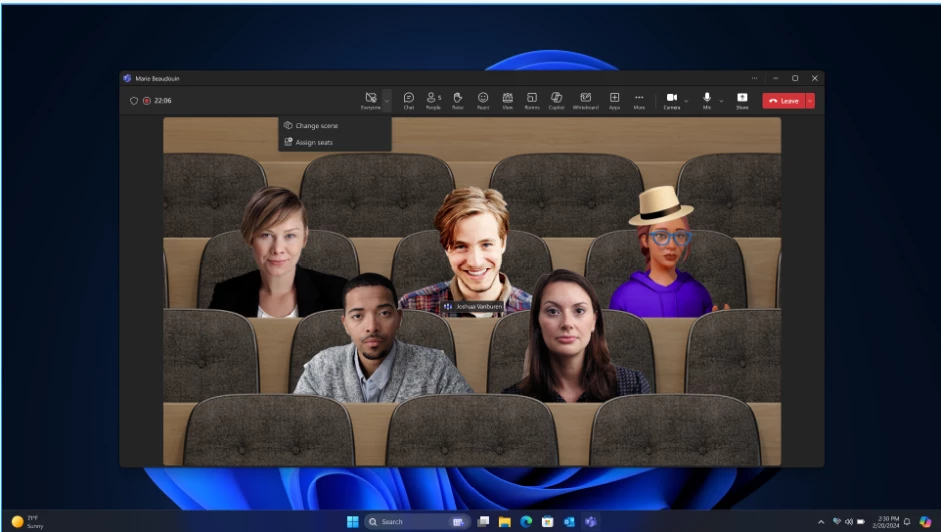Raise your hand in the meeting
This screenshot has width=941, height=532.
(x=458, y=100)
